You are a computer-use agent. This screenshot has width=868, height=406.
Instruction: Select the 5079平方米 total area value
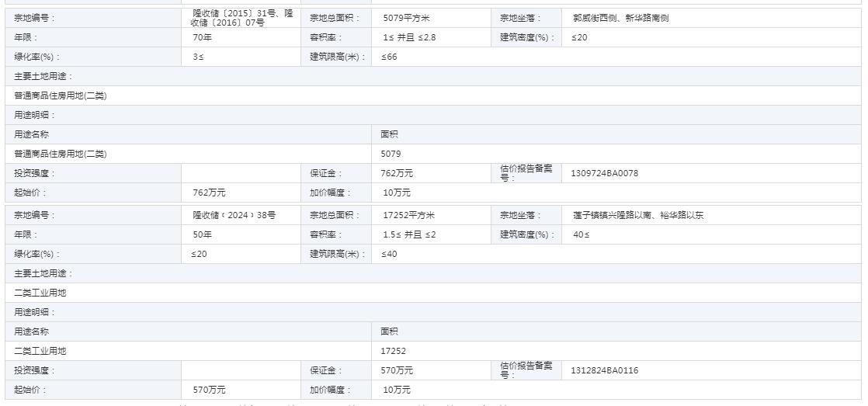(406, 18)
